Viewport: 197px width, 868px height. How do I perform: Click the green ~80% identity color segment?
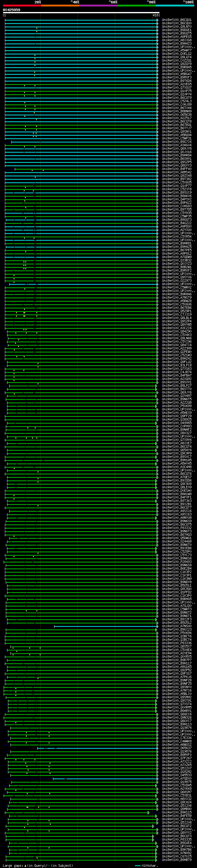[x=136, y=6]
